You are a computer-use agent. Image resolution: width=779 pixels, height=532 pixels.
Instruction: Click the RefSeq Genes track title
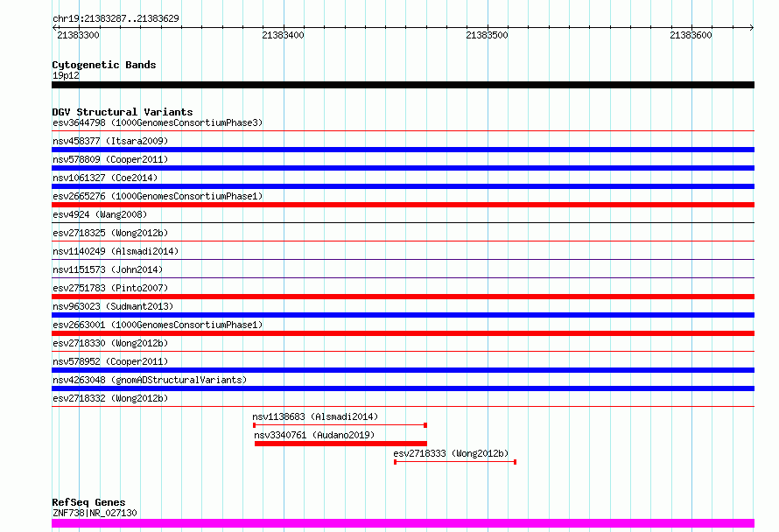click(x=88, y=503)
